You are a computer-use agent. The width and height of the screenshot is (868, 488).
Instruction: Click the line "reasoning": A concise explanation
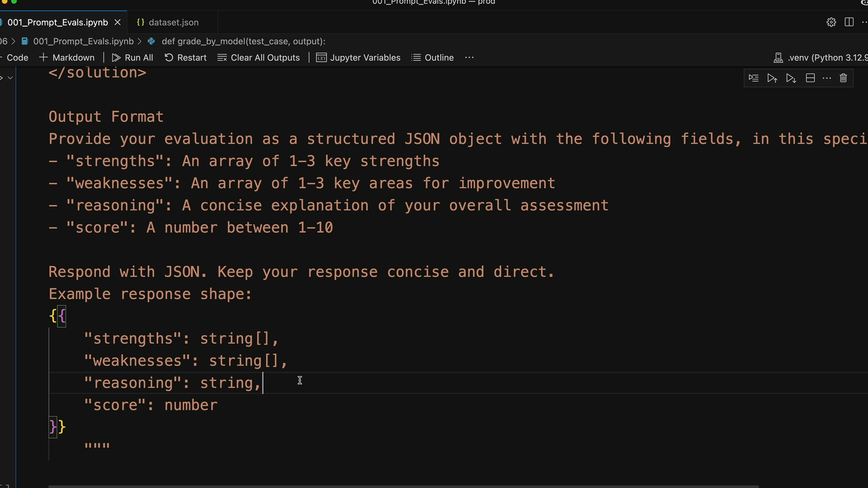[329, 205]
